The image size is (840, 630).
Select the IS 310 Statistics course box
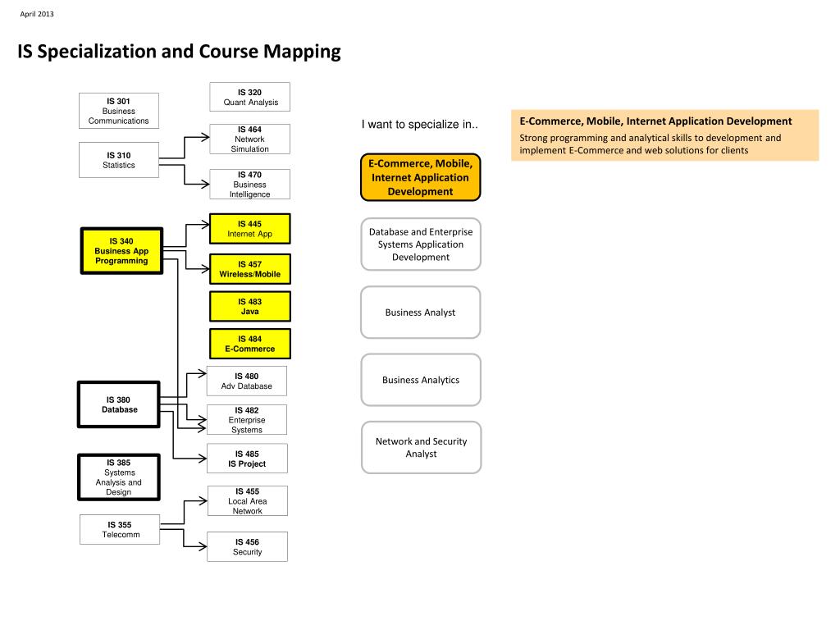[x=119, y=160]
